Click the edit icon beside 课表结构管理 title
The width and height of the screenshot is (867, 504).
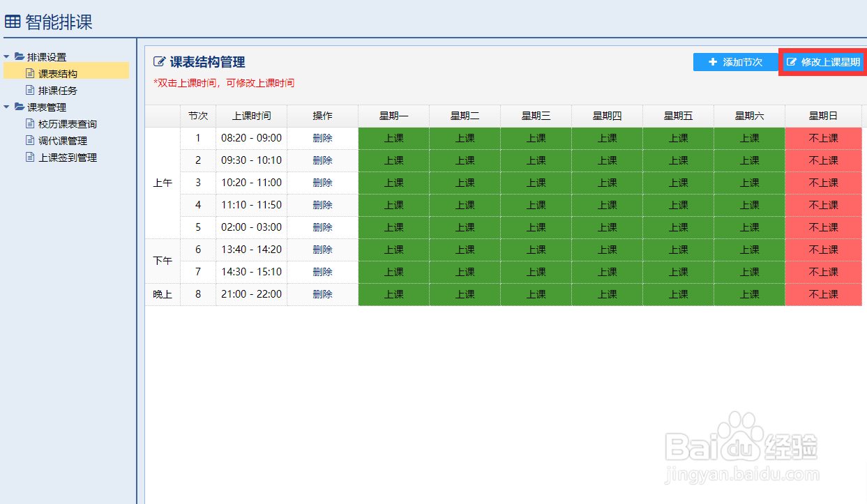(x=159, y=62)
